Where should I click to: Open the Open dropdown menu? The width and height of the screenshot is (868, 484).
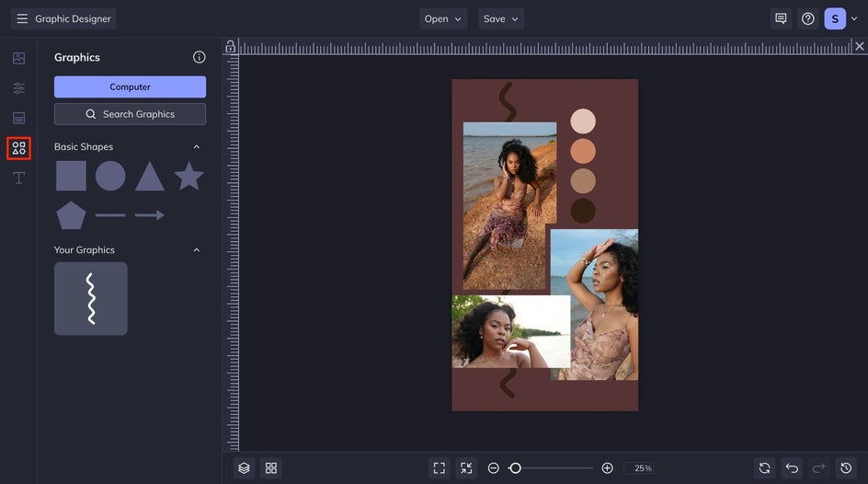tap(443, 18)
